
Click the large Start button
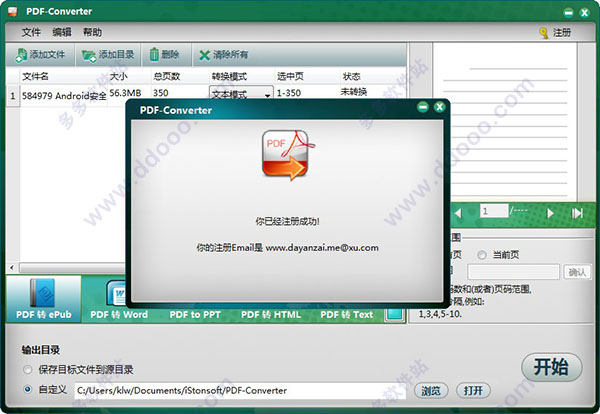552,367
